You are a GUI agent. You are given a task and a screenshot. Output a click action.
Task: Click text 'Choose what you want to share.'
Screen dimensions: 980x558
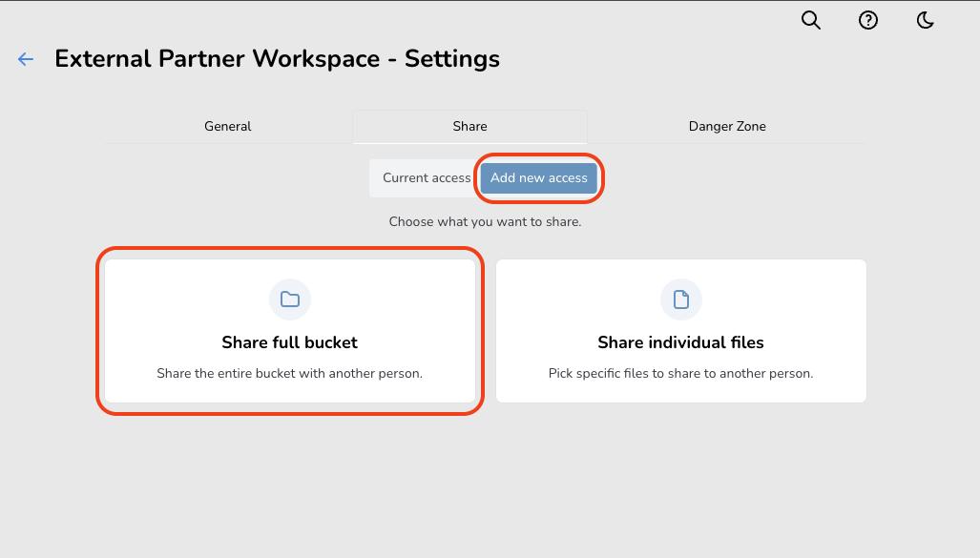[485, 222]
